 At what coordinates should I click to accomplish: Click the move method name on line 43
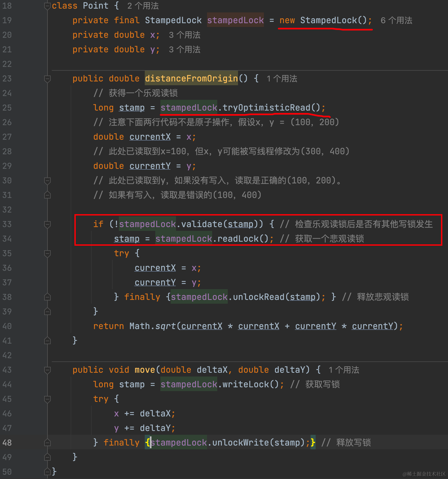tap(145, 370)
